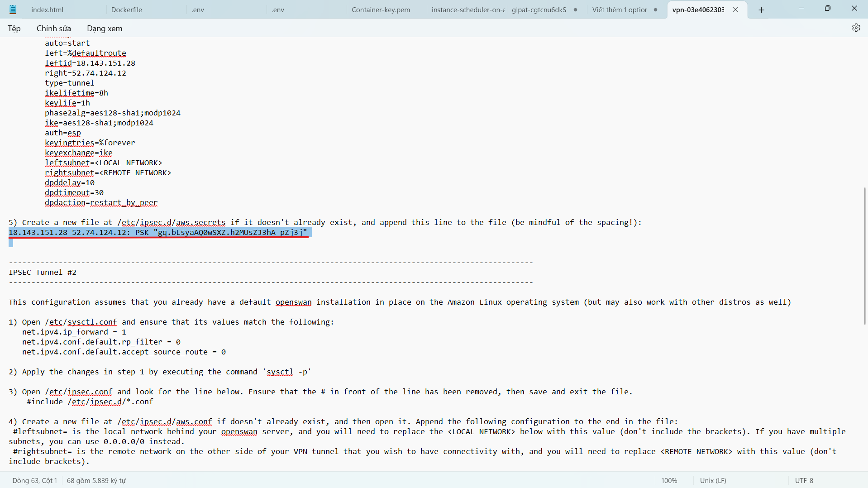Click the IPSEC Tunnel #2 heading

coord(43,272)
